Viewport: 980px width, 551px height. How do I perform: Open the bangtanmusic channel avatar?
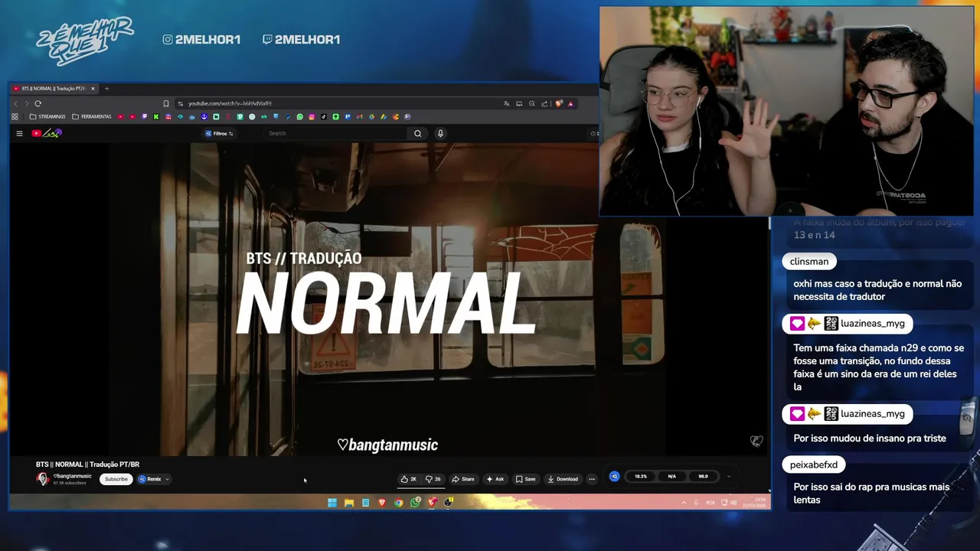tap(43, 479)
